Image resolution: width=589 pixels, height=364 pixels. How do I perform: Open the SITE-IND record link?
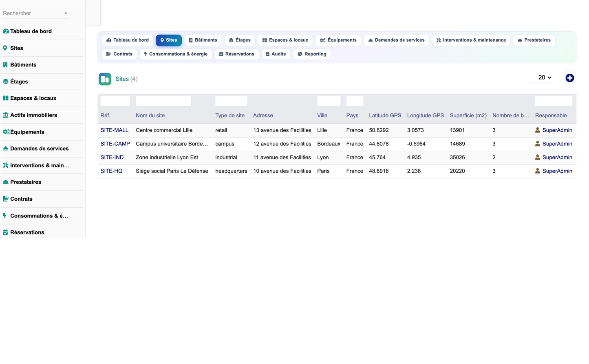pyautogui.click(x=112, y=157)
